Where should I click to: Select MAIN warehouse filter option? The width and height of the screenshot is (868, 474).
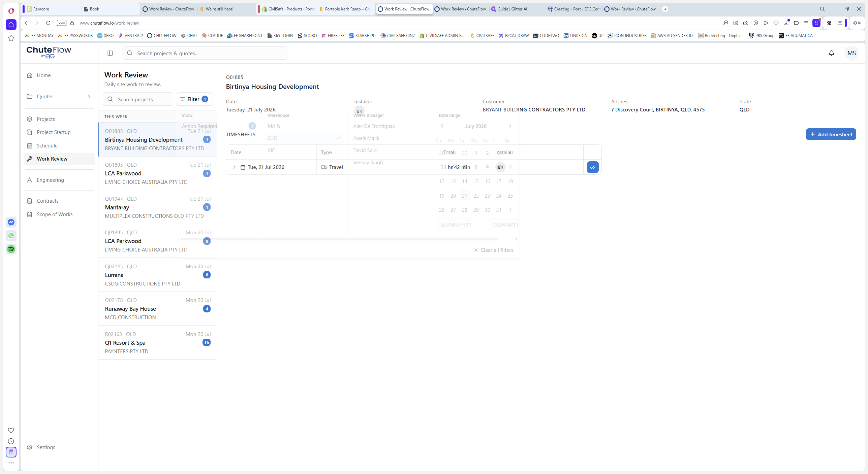304,126
